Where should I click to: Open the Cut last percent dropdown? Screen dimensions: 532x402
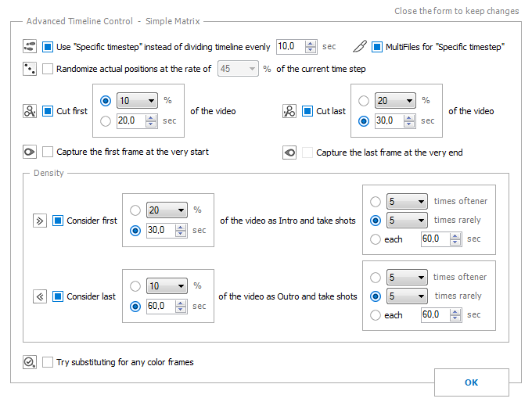[395, 101]
